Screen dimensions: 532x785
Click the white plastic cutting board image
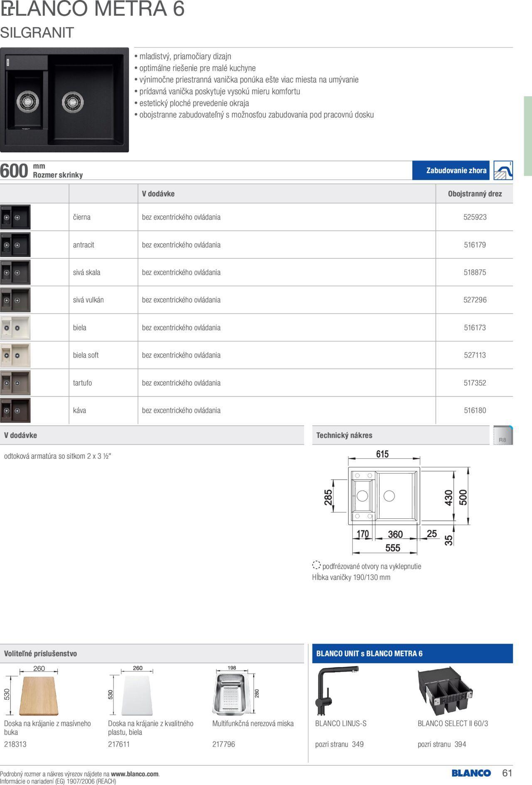[x=137, y=696]
